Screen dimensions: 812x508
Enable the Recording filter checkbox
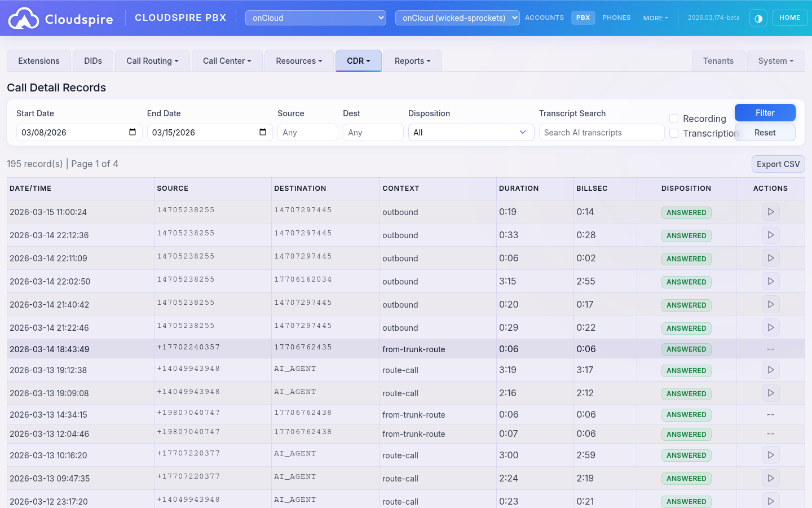click(x=674, y=119)
